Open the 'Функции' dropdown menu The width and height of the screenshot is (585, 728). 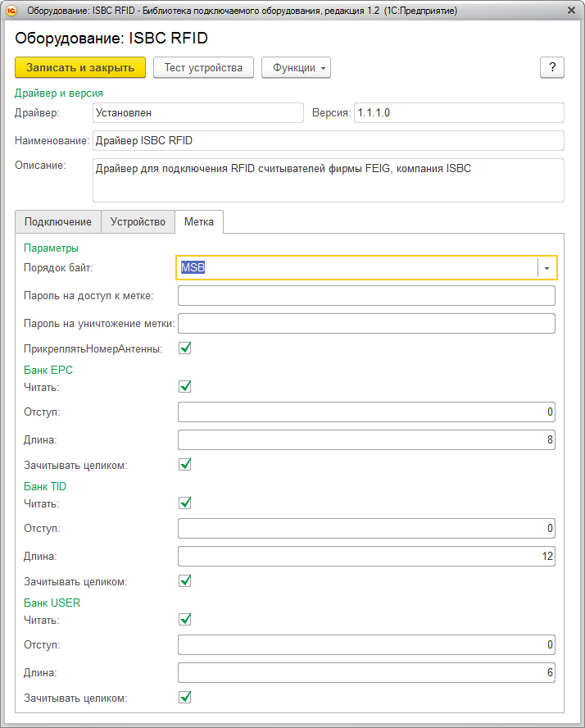(x=296, y=68)
